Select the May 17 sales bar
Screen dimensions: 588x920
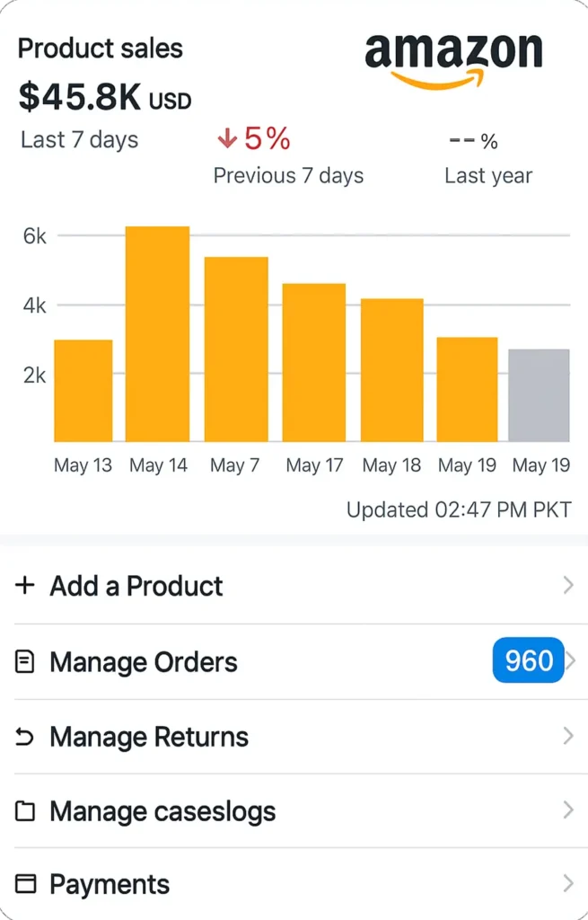click(x=313, y=363)
